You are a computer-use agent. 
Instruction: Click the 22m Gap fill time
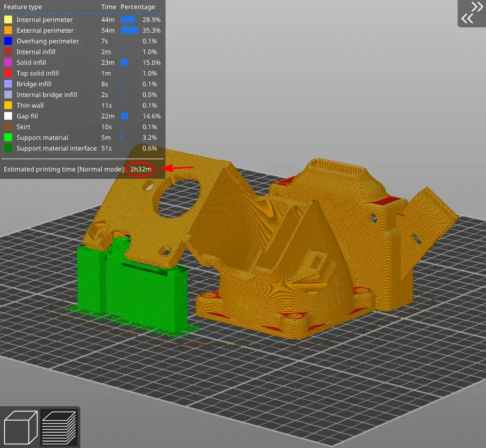pos(108,116)
